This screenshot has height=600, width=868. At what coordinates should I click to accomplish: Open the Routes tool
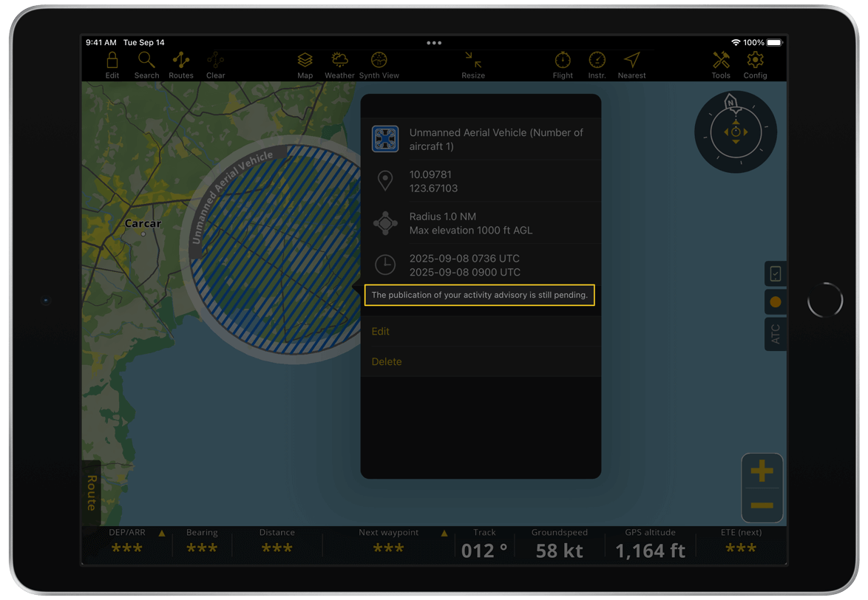point(181,65)
